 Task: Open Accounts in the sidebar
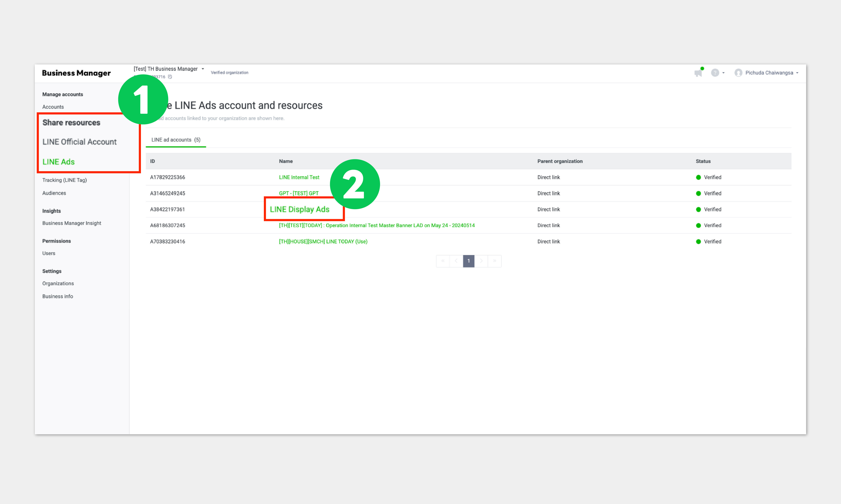[x=53, y=107]
